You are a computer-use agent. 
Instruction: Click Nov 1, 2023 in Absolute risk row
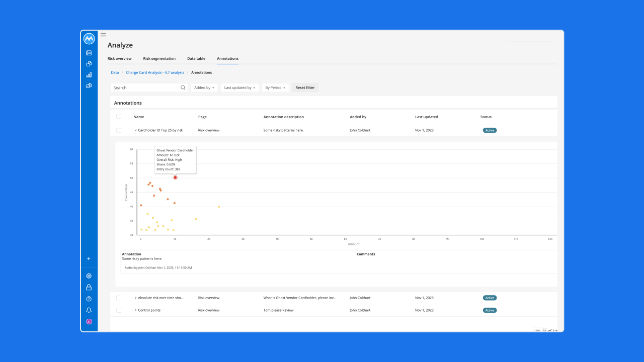pyautogui.click(x=424, y=298)
